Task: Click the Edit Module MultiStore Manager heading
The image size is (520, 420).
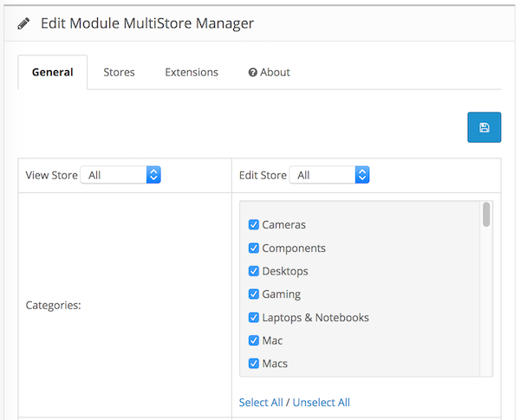Action: (x=147, y=23)
